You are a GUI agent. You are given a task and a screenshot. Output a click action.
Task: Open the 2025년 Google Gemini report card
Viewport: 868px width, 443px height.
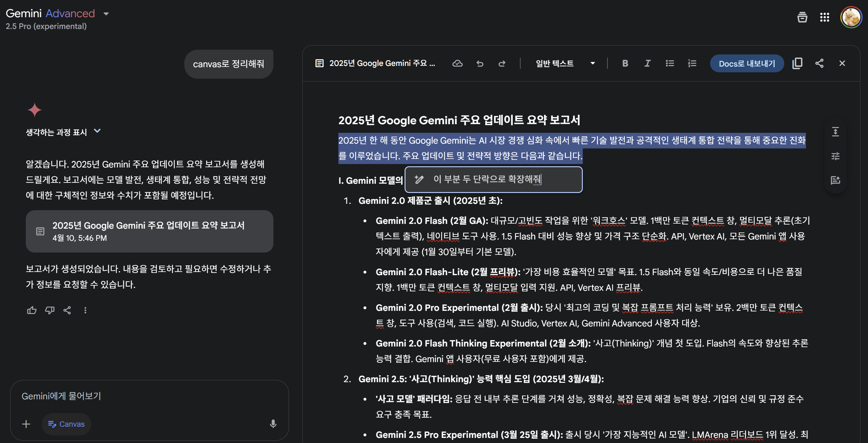(149, 231)
